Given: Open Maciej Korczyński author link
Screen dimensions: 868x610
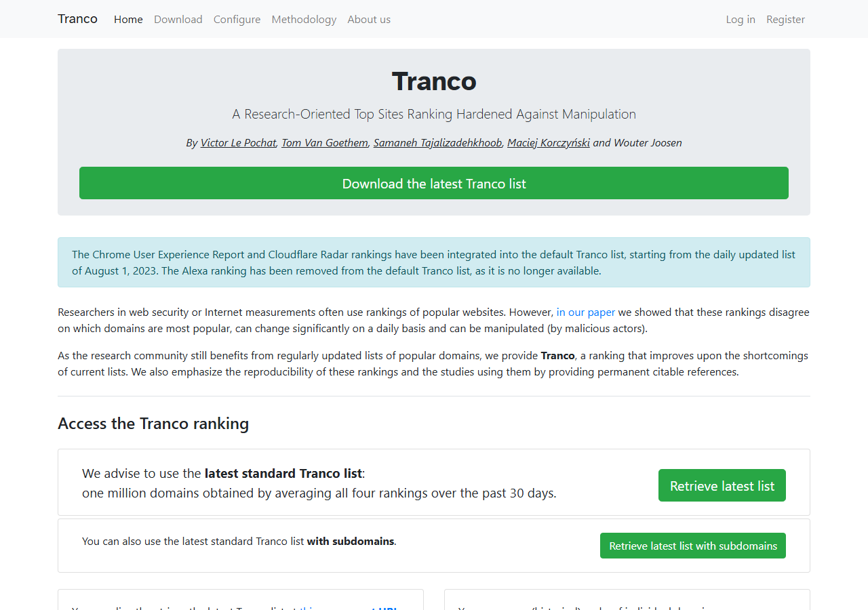Looking at the screenshot, I should (549, 142).
